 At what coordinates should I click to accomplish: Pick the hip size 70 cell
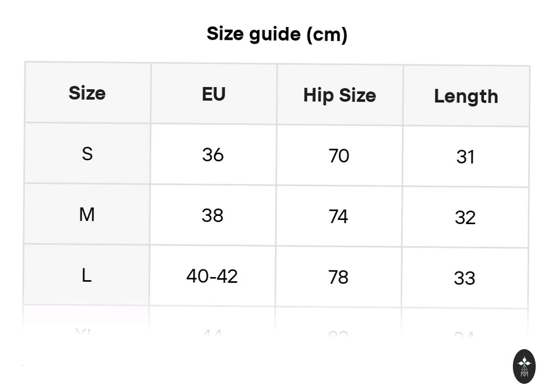[339, 155]
